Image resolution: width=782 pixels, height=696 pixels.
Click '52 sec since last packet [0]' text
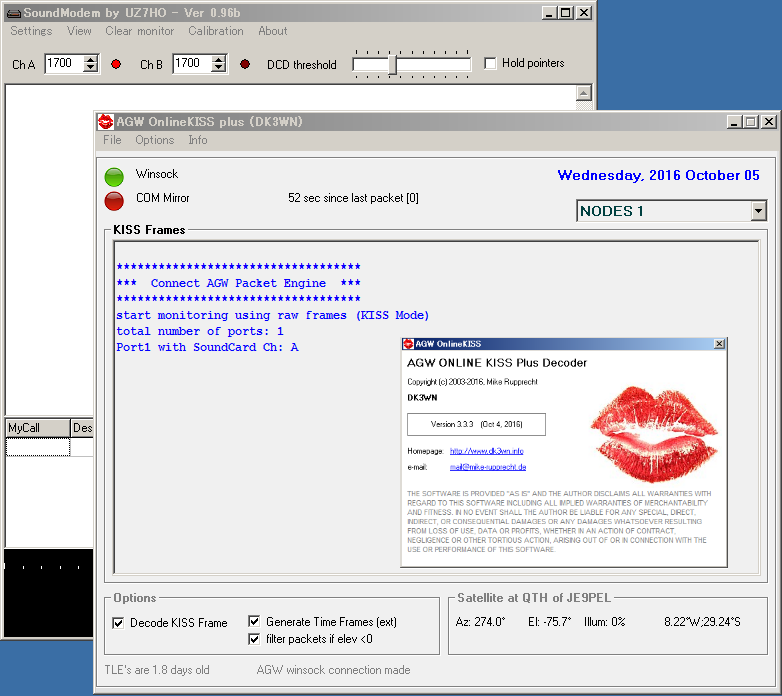tap(353, 198)
